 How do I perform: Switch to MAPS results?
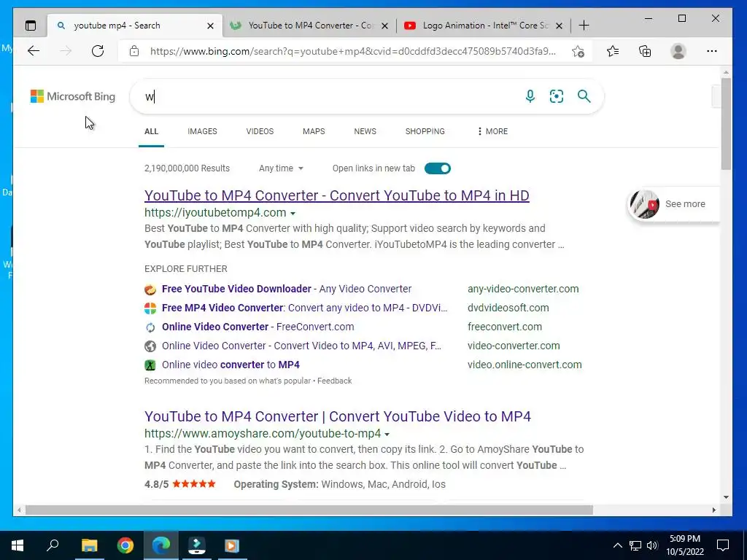(314, 131)
